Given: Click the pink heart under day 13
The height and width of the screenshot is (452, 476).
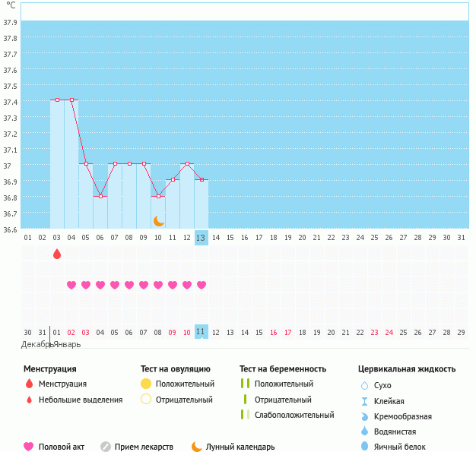Looking at the screenshot, I should 202,285.
